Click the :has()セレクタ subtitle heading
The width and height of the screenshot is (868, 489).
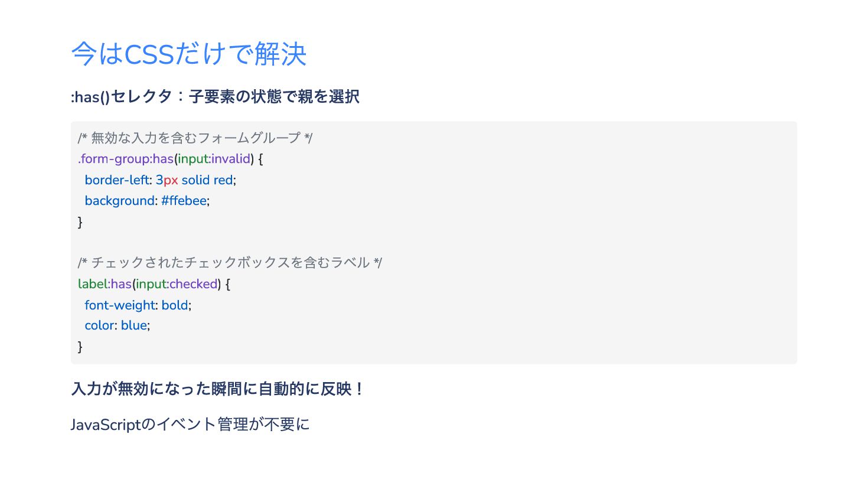[215, 96]
